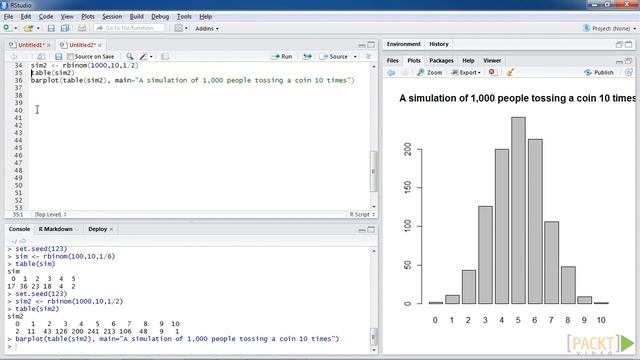Open the new file type dropdown arrow

pyautogui.click(x=16, y=29)
